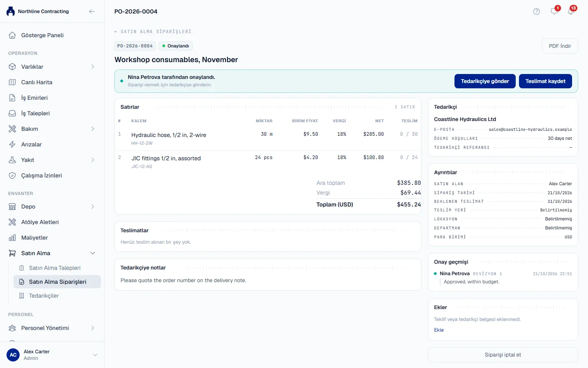Screen dimensions: 588x368
Task: Click the Canlı Harita map icon
Action: click(12, 82)
